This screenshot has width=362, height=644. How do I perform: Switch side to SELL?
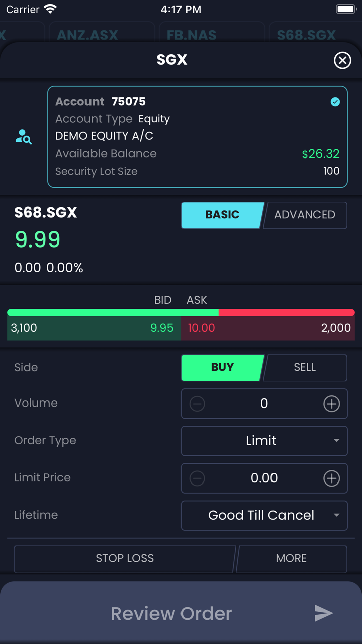[x=305, y=367]
